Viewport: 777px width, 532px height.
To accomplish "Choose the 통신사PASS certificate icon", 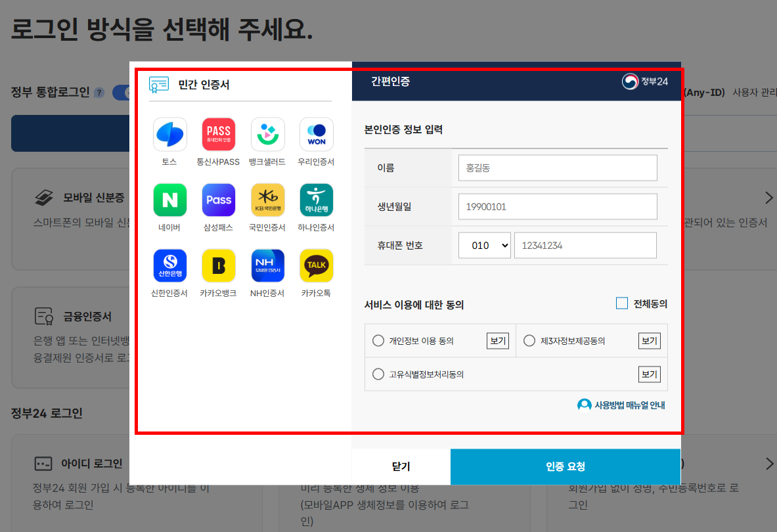I will 219,134.
